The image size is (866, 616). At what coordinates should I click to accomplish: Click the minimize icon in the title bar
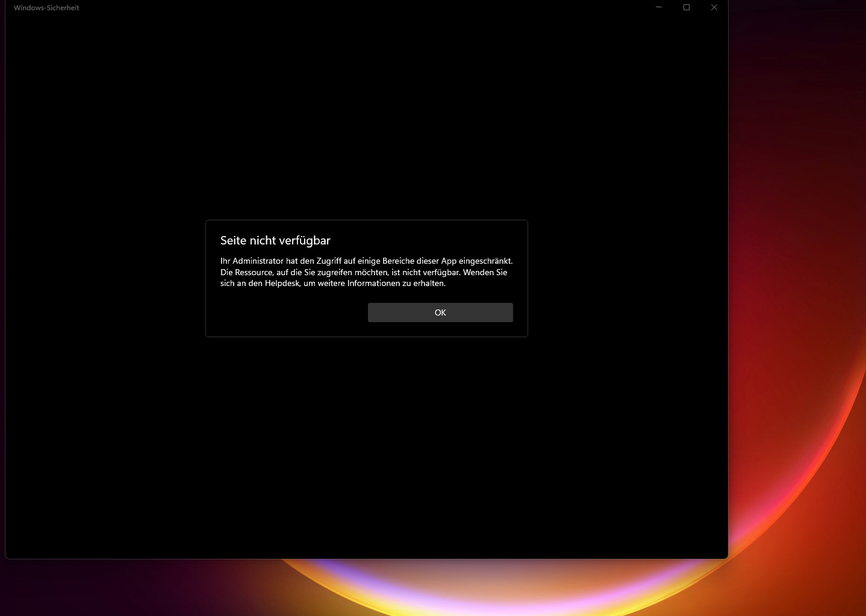[x=658, y=7]
